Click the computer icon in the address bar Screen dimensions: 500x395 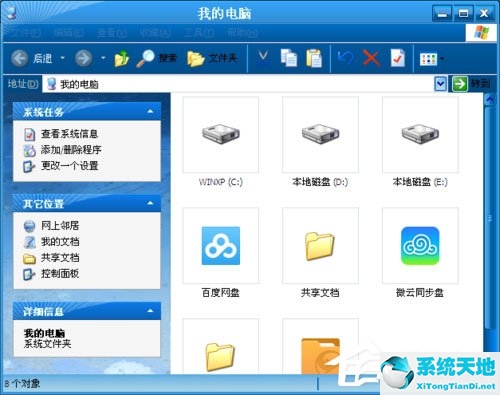(x=51, y=84)
